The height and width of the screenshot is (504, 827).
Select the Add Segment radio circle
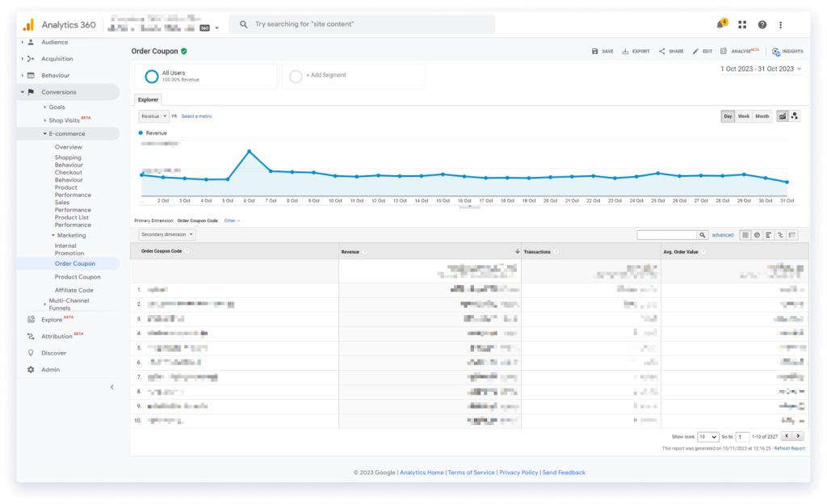coord(297,76)
